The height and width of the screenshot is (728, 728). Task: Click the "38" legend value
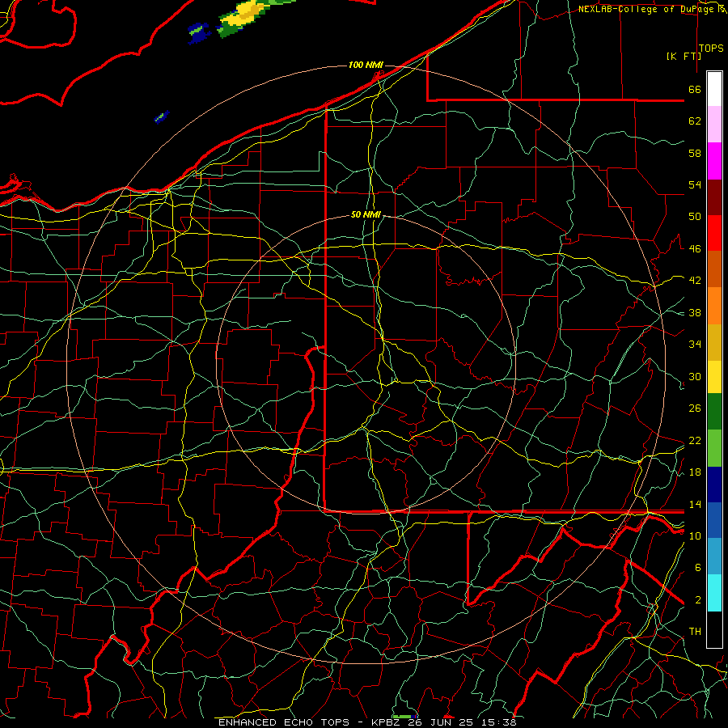click(695, 313)
